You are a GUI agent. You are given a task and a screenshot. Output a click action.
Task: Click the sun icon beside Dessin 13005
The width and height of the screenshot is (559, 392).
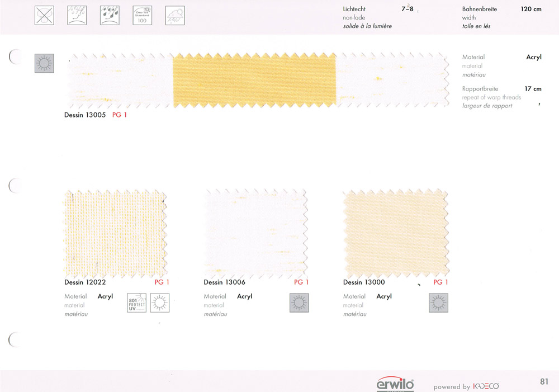coord(44,63)
